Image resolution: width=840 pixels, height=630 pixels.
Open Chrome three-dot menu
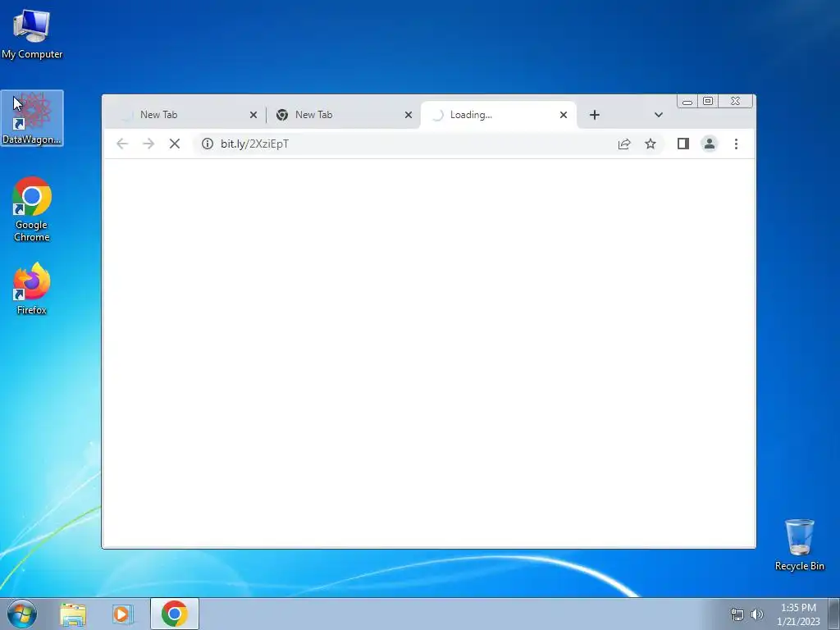pyautogui.click(x=736, y=144)
